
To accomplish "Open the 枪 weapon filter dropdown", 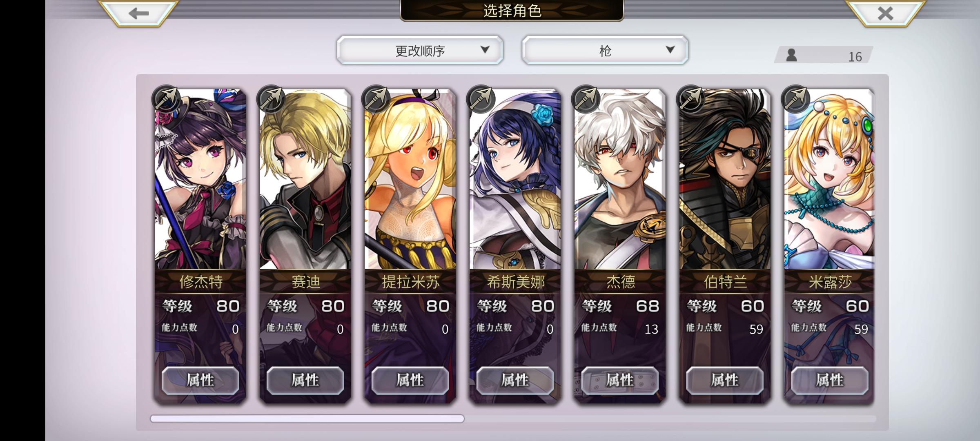I will pyautogui.click(x=605, y=50).
